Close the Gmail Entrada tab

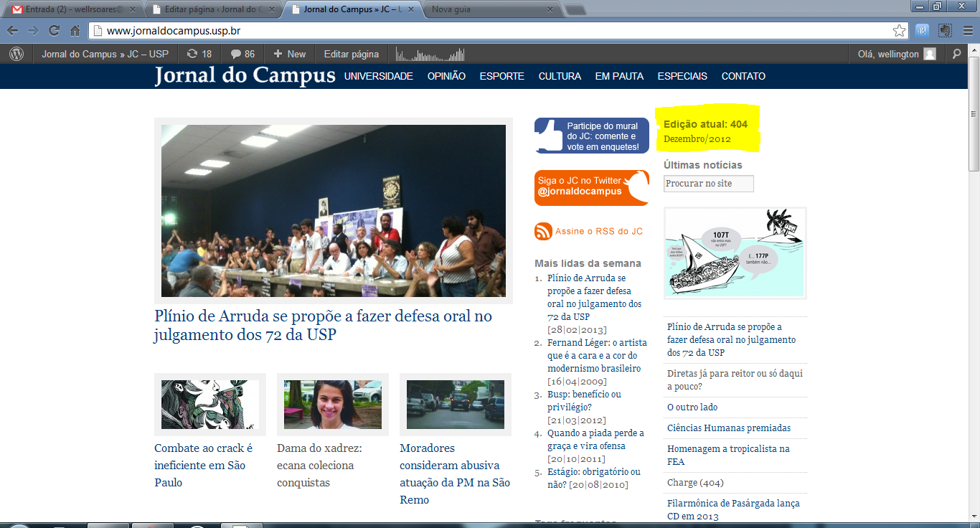pos(134,10)
